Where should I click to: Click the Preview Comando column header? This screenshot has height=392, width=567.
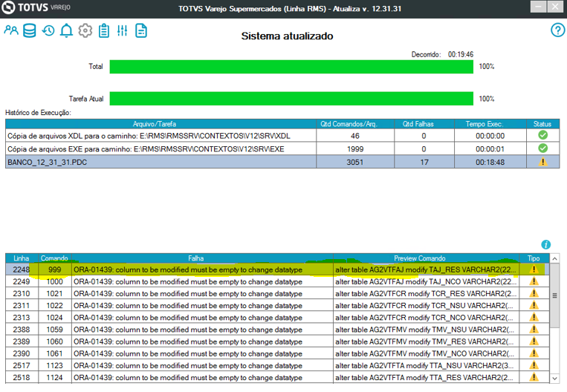(x=426, y=258)
